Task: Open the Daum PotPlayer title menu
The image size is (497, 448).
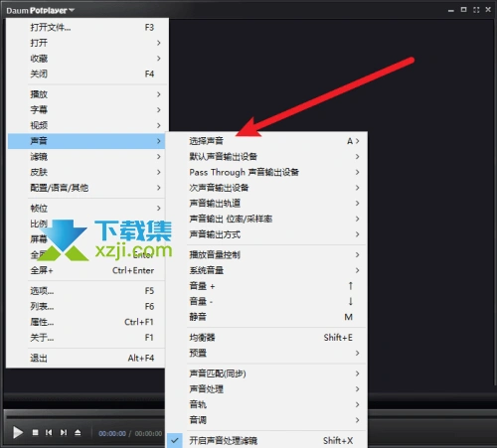Action: point(40,10)
